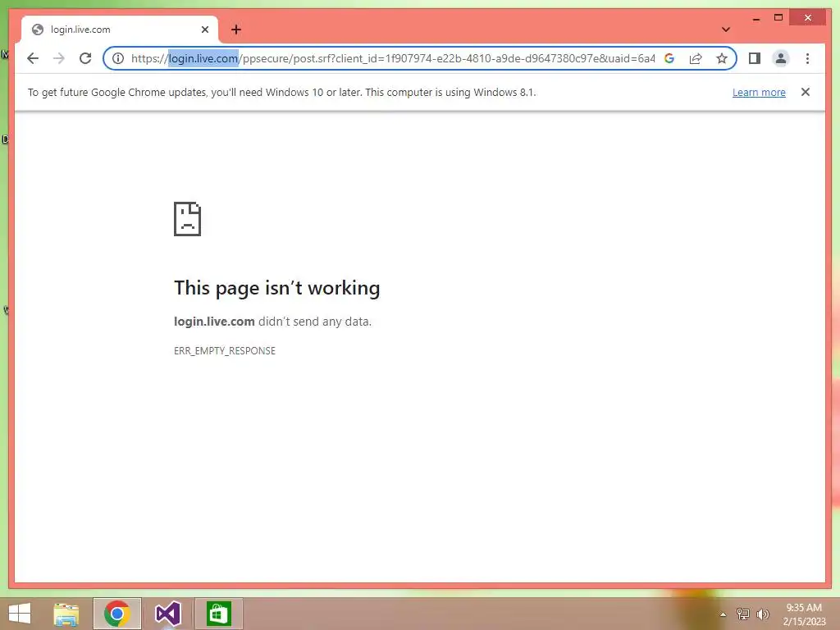Click the forward navigation arrow
The height and width of the screenshot is (630, 840).
(59, 58)
